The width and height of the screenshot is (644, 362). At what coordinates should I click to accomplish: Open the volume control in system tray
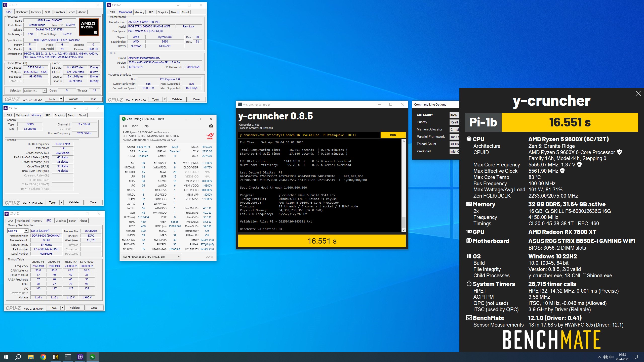pyautogui.click(x=611, y=357)
